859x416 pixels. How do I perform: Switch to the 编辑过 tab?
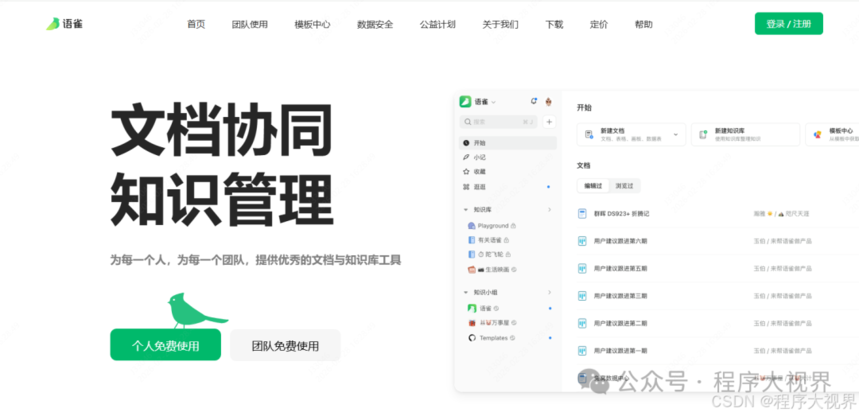593,186
